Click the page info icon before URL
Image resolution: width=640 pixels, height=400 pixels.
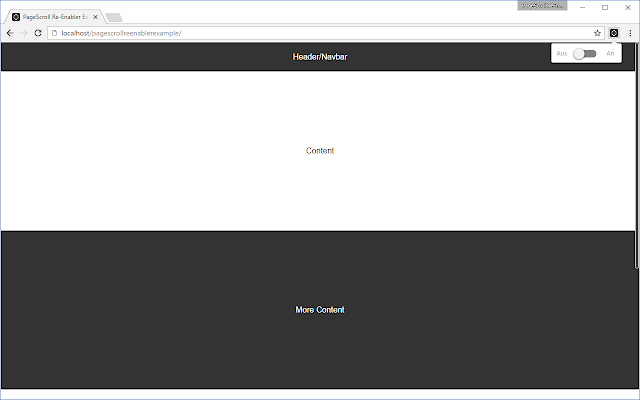click(x=54, y=33)
